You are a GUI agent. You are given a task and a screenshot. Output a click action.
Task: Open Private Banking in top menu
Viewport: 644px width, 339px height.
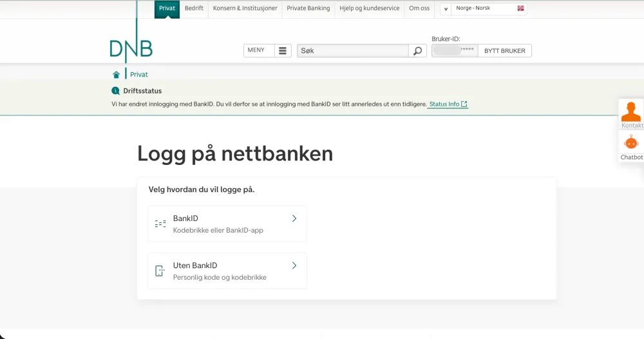[x=308, y=8]
